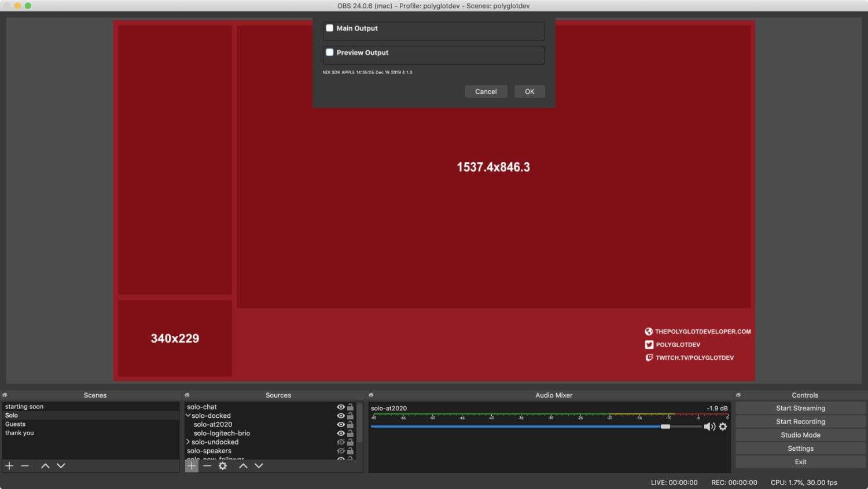Move scene up with arrow
The width and height of the screenshot is (868, 489).
coord(45,466)
